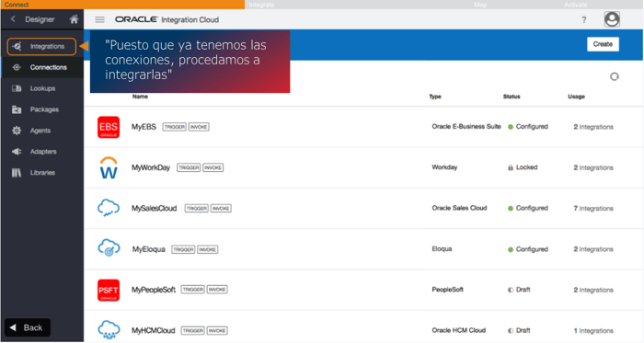This screenshot has height=343, width=644.
Task: Open the MyPeopleSoft connection
Action: tap(154, 290)
